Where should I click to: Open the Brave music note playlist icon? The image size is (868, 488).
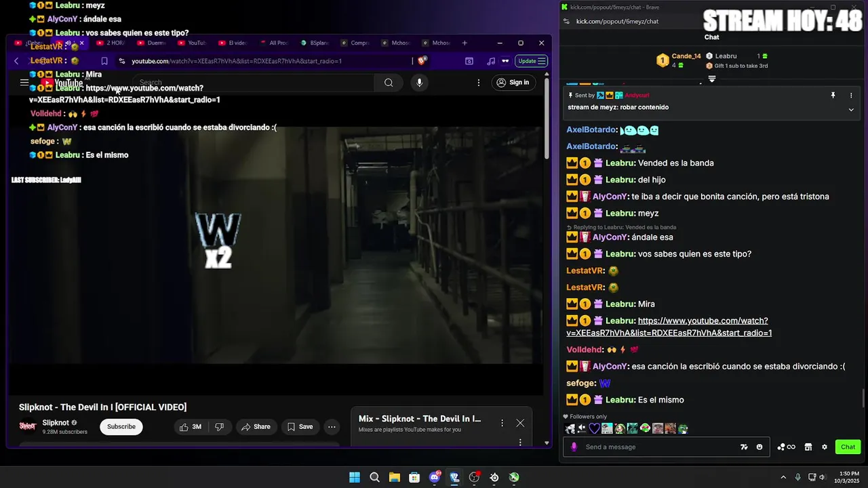tap(491, 61)
